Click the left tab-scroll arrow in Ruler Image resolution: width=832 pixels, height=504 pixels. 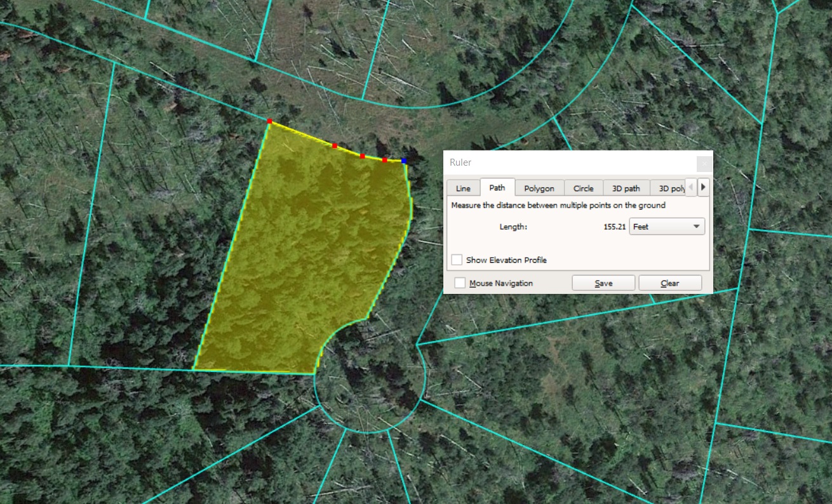pyautogui.click(x=691, y=187)
